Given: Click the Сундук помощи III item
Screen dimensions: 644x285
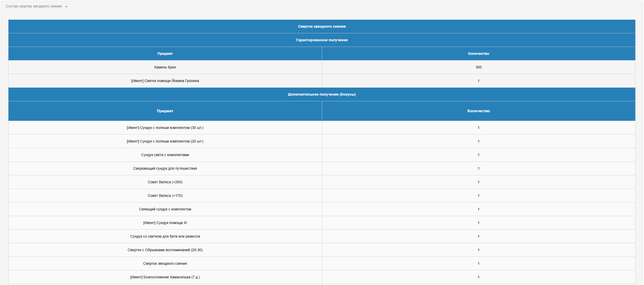Looking at the screenshot, I should click(x=165, y=223).
